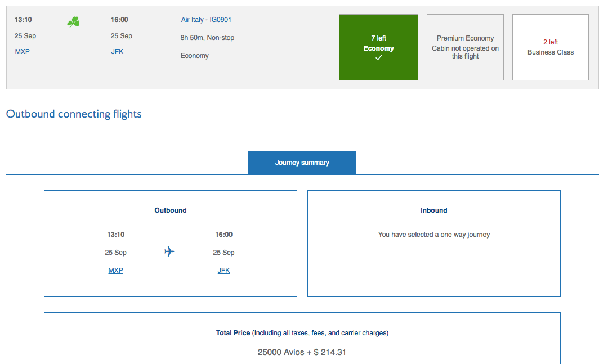
Task: Click the 25000 Avios + $ 214.31 price
Action: [302, 352]
